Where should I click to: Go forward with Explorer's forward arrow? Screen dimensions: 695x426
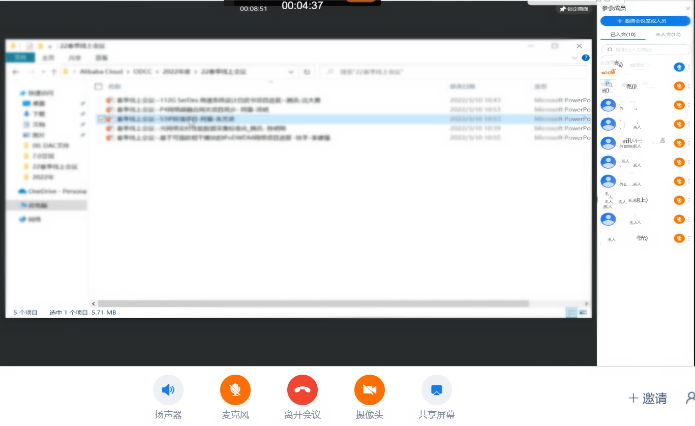click(31, 72)
